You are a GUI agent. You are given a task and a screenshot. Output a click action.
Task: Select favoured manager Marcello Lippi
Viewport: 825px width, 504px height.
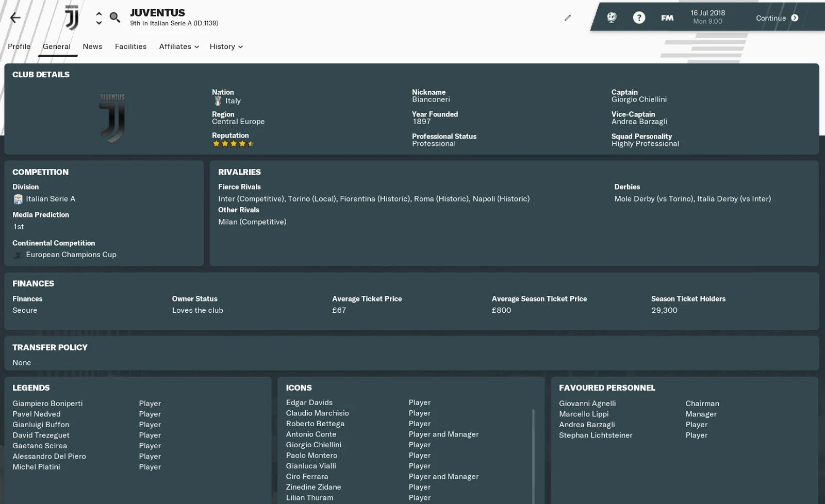tap(584, 414)
